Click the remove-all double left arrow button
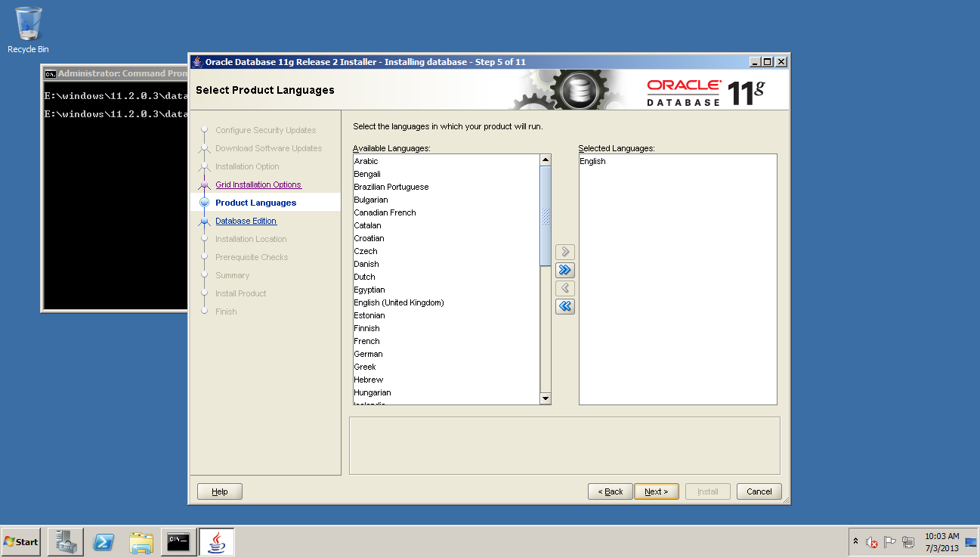 tap(564, 306)
